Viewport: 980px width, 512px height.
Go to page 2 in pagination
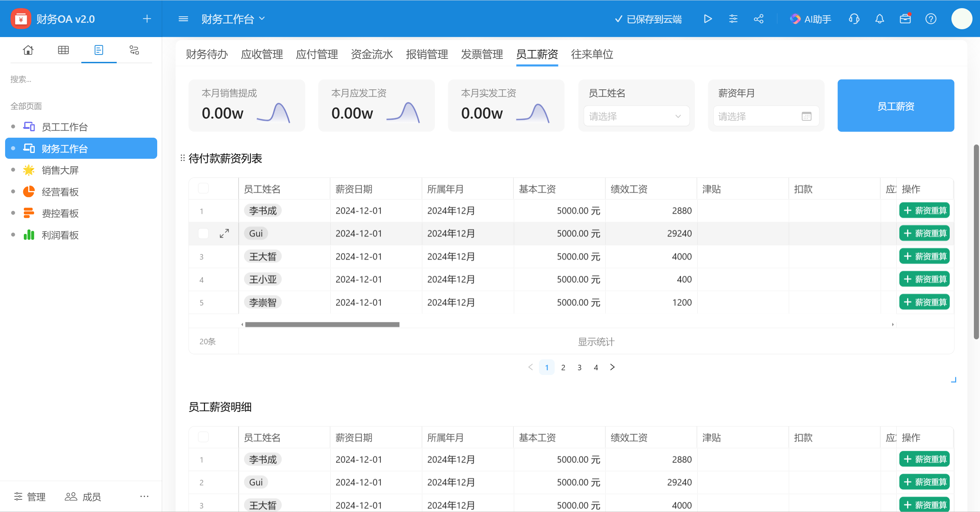pos(563,368)
